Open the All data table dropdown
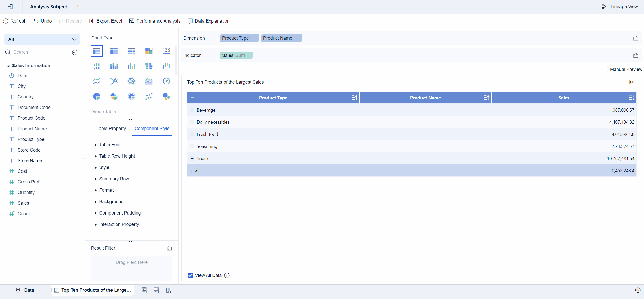Viewport: 644px width, 299px height. click(42, 39)
